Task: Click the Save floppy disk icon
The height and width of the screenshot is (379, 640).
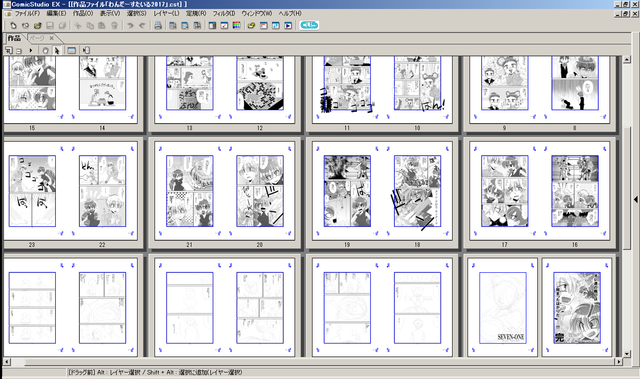Action: (x=50, y=26)
